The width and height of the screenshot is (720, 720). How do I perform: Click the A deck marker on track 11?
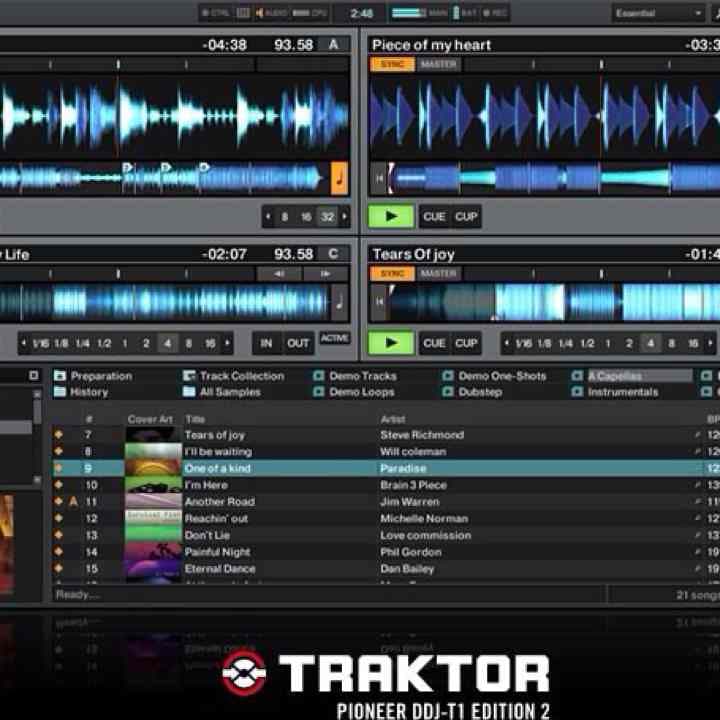pyautogui.click(x=73, y=501)
